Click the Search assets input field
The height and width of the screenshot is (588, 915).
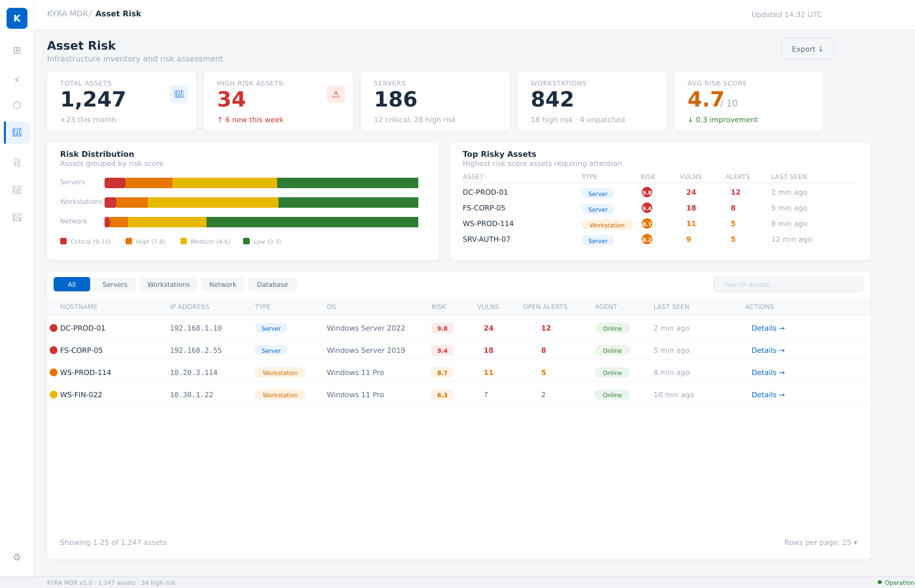click(788, 284)
